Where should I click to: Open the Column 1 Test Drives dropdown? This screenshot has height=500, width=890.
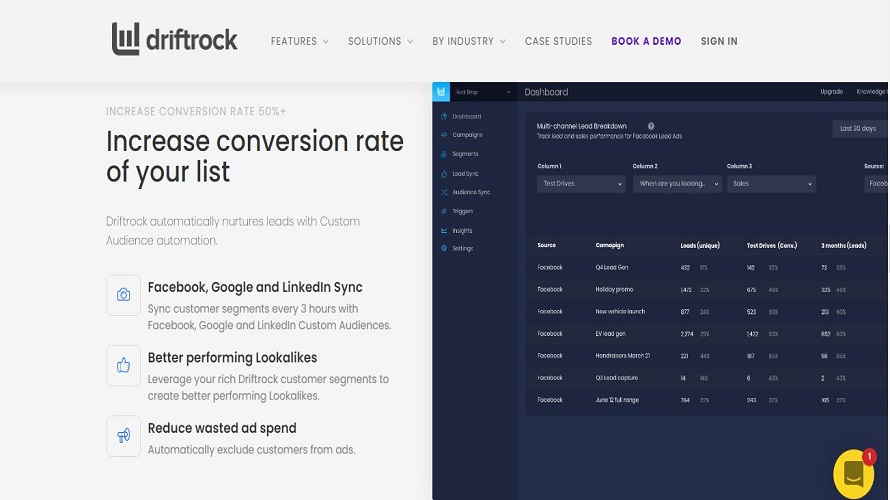[x=581, y=184]
